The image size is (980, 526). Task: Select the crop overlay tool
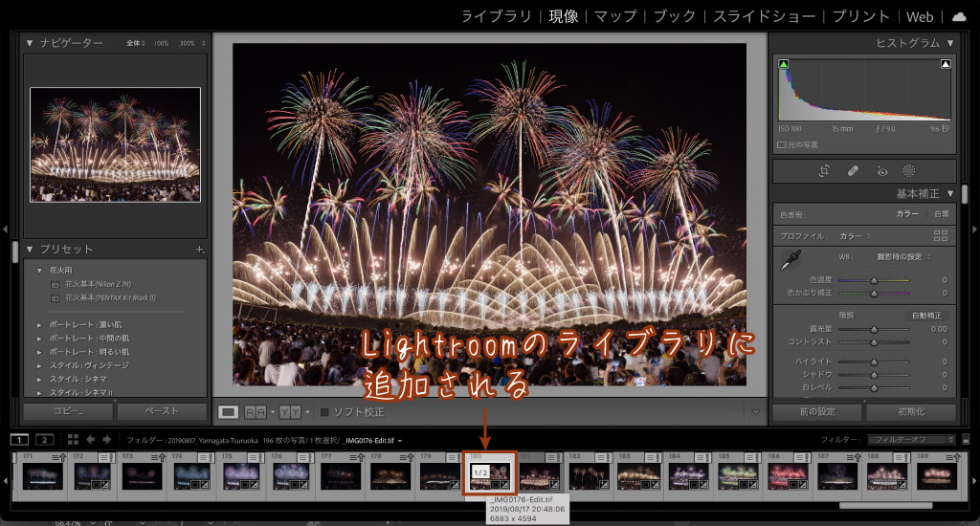[824, 170]
